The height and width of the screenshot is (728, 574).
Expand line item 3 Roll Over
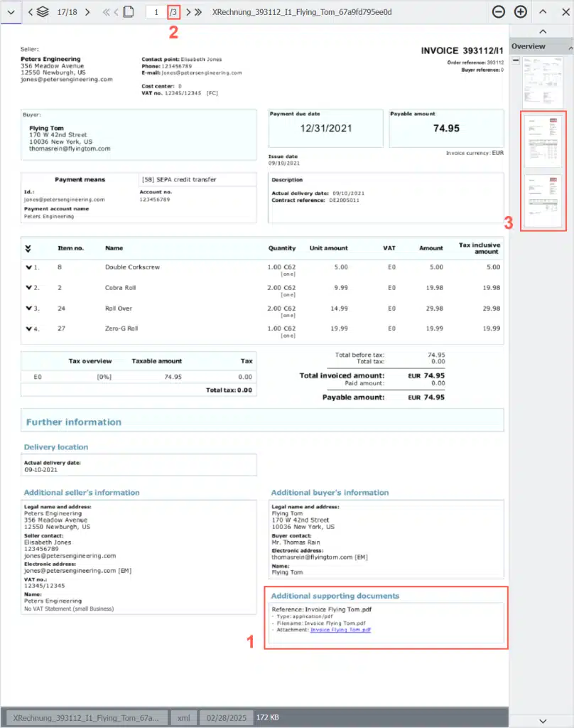pyautogui.click(x=28, y=309)
